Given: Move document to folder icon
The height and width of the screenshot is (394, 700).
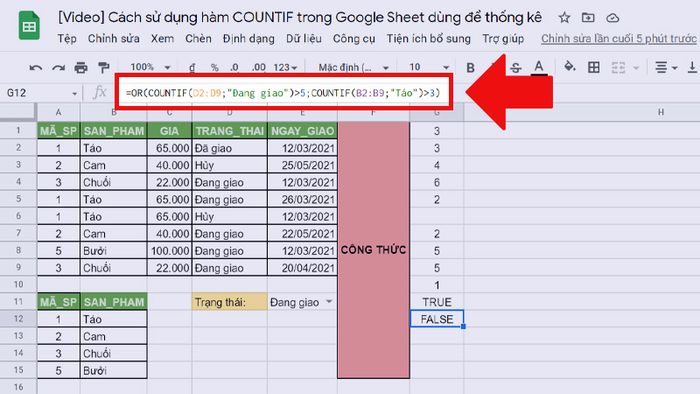Looking at the screenshot, I should (588, 18).
